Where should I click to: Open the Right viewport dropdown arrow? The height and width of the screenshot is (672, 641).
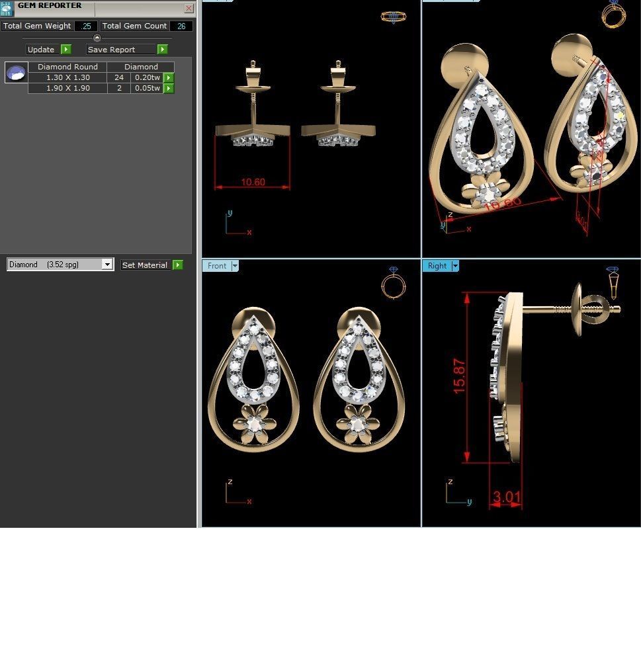(x=455, y=266)
